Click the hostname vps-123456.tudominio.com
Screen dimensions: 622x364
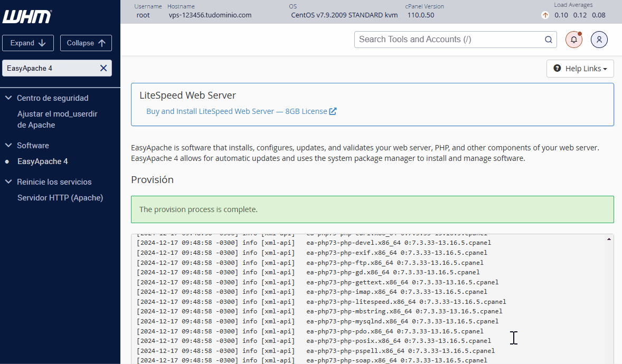pyautogui.click(x=210, y=15)
